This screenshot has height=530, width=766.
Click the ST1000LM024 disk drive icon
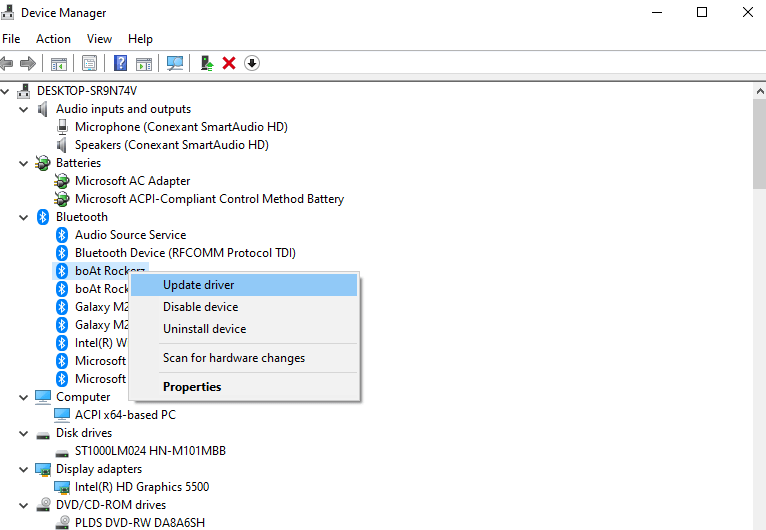point(62,452)
